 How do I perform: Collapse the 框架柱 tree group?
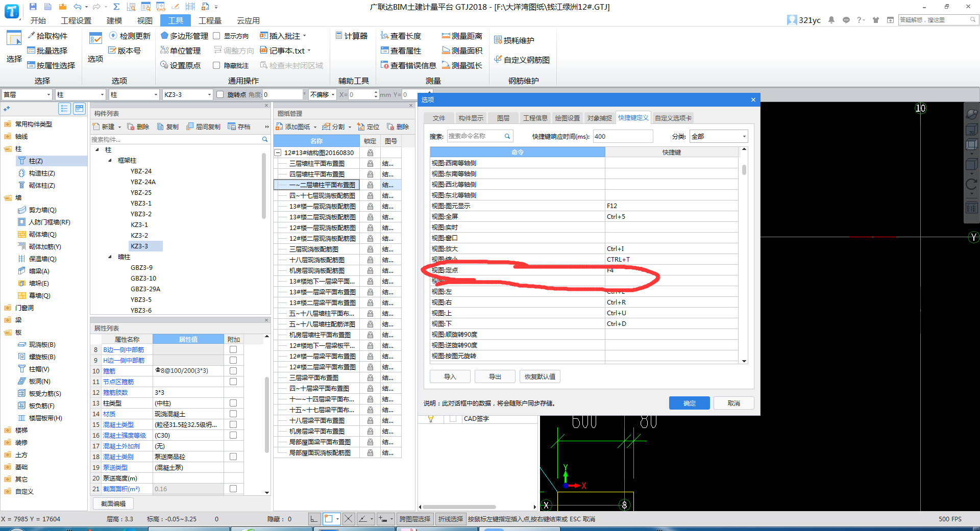pos(110,160)
